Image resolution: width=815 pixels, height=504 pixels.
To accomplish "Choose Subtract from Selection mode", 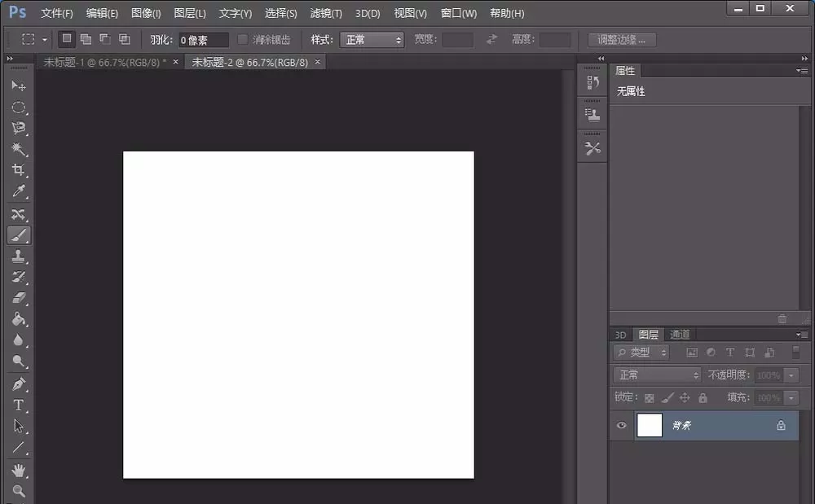I will pos(105,39).
